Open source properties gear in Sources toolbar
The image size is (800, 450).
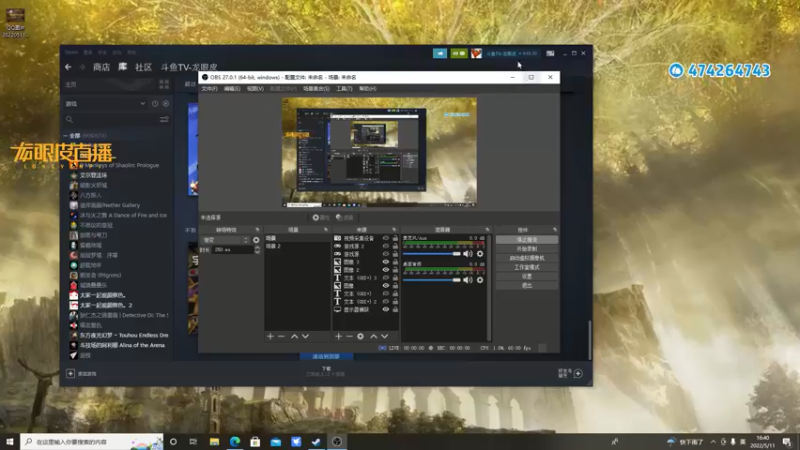360,336
